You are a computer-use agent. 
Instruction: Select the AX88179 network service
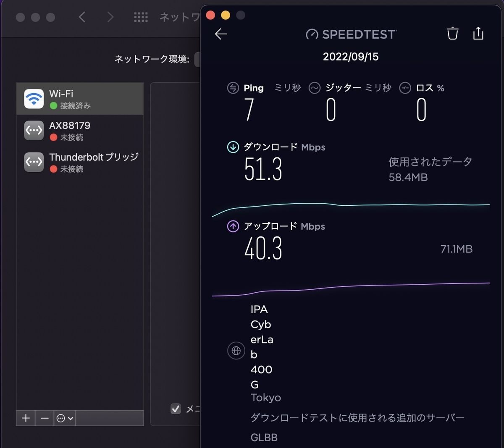point(80,131)
